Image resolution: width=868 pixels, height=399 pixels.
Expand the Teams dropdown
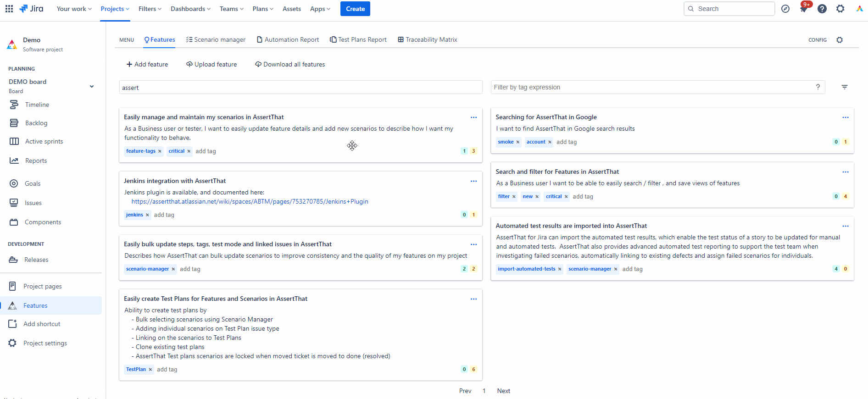[231, 9]
